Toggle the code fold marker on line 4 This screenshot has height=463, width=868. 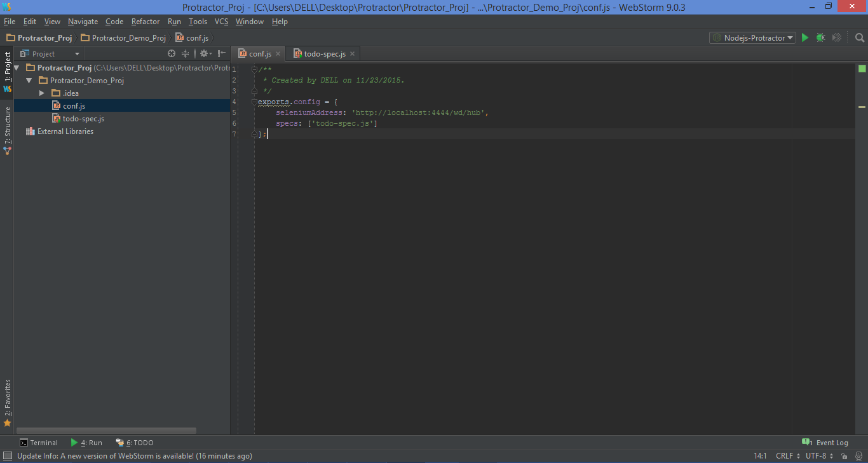click(254, 102)
